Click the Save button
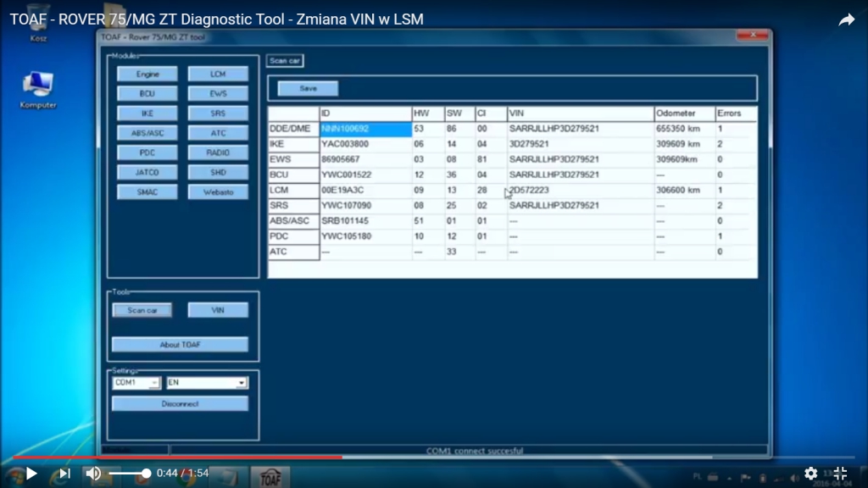Screen dimensions: 868x488 coord(308,88)
